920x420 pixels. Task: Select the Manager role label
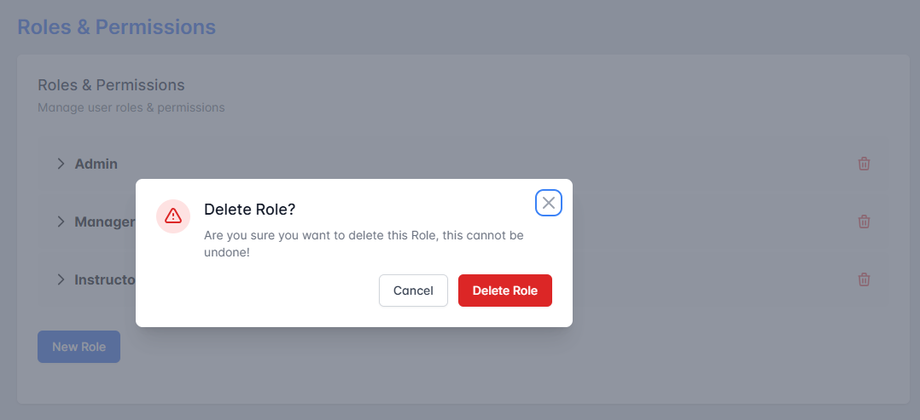[104, 222]
